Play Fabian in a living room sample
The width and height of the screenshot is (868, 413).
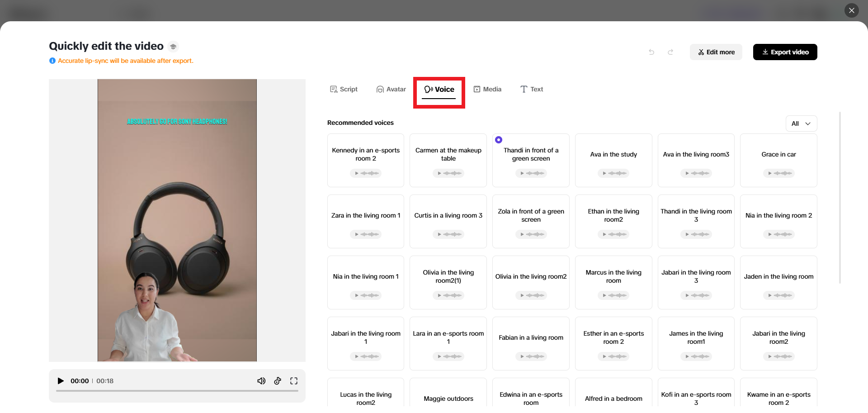[531, 356]
